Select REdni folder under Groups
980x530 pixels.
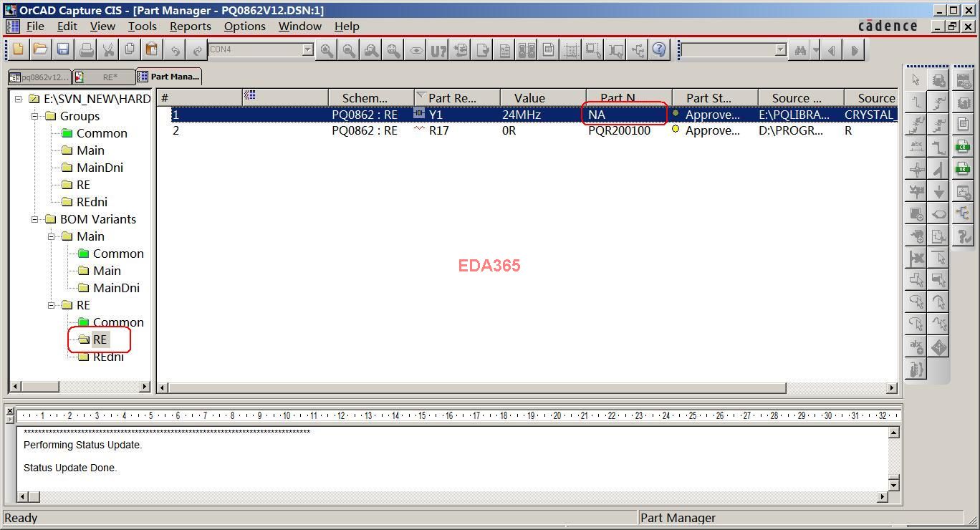92,202
